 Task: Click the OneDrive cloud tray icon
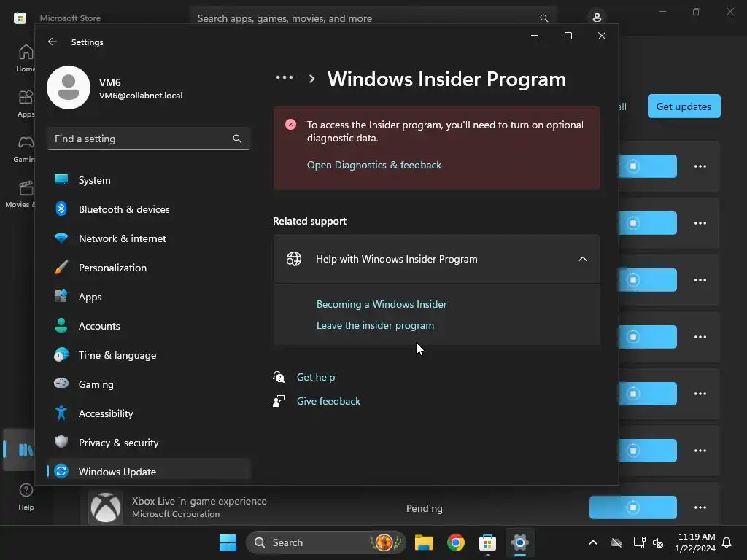pyautogui.click(x=616, y=542)
